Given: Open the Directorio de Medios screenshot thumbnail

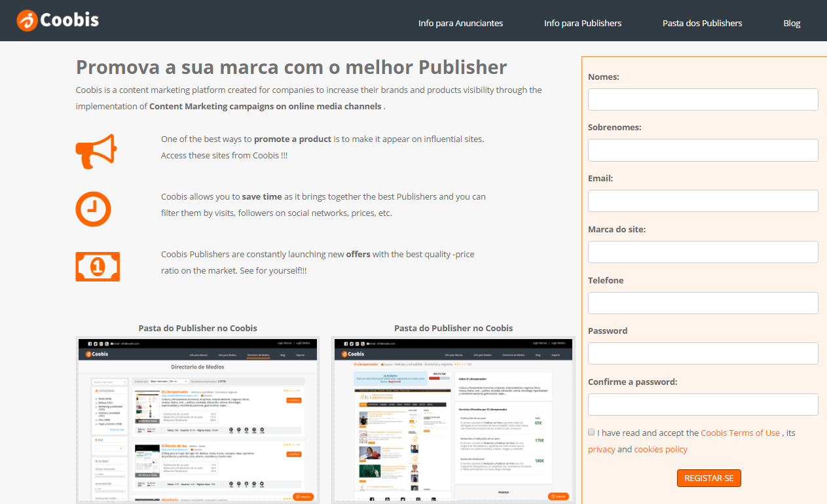Looking at the screenshot, I should click(x=198, y=420).
